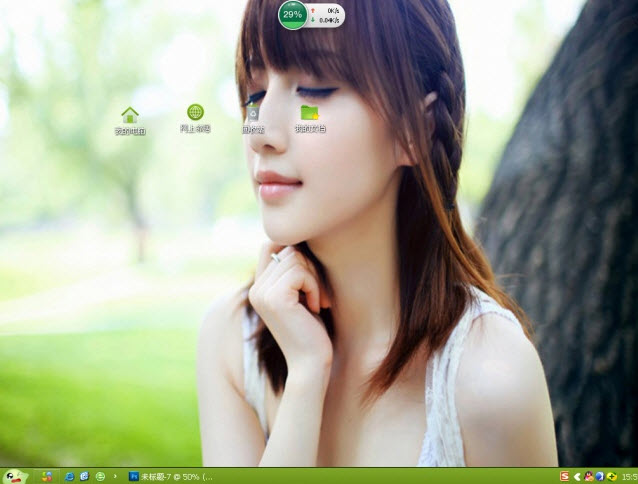Viewport: 638px width, 484px height.
Task: Expand hidden system tray icons arrow
Action: click(577, 476)
